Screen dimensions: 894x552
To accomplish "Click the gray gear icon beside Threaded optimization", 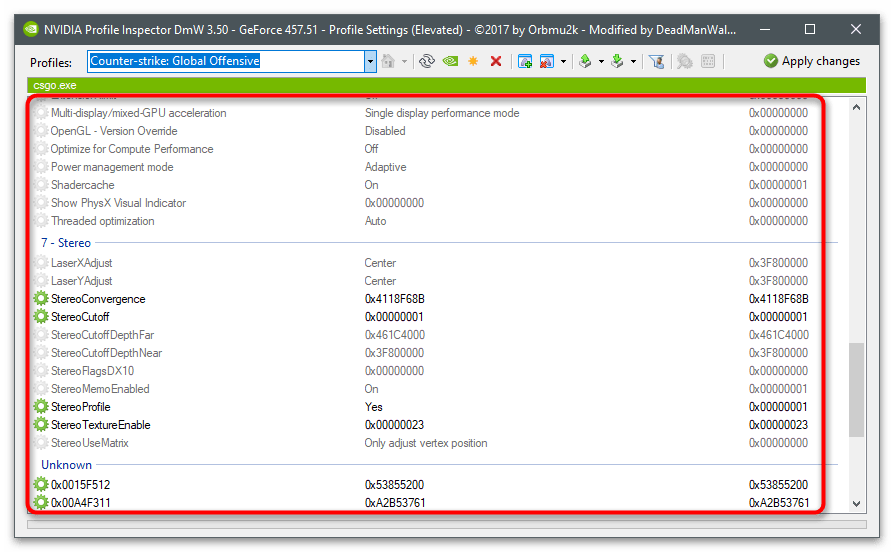I will pyautogui.click(x=41, y=221).
